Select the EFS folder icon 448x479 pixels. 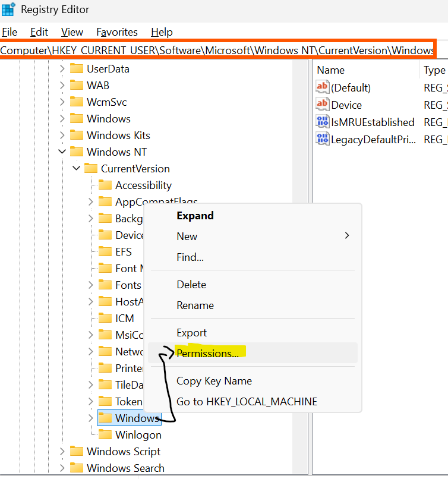tap(105, 252)
